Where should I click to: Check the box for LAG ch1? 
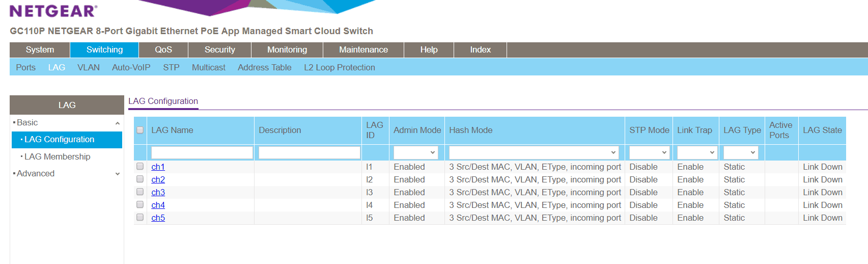tap(140, 167)
